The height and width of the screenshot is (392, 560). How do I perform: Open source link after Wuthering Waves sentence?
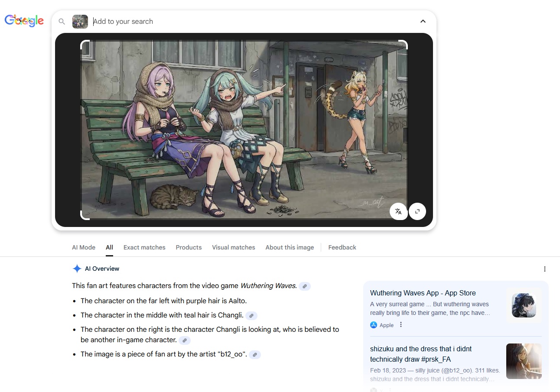pyautogui.click(x=305, y=286)
